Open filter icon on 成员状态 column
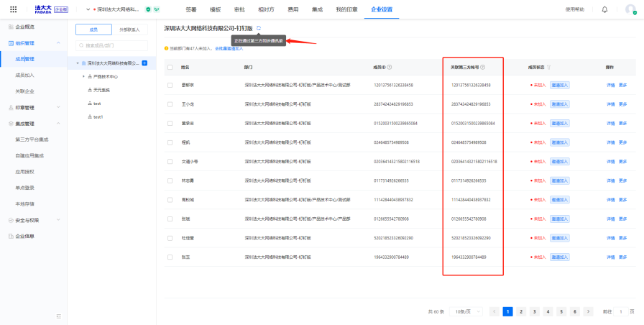Viewport: 644px width, 325px height. pos(549,67)
